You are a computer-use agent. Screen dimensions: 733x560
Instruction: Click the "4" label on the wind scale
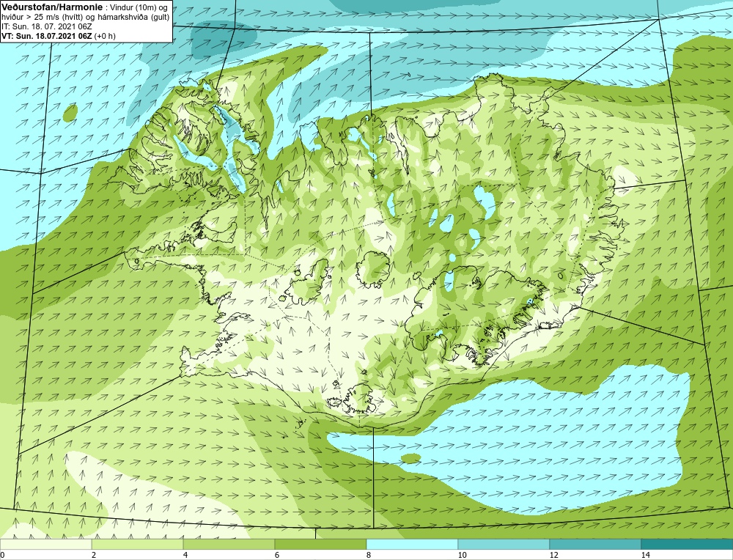coord(185,555)
